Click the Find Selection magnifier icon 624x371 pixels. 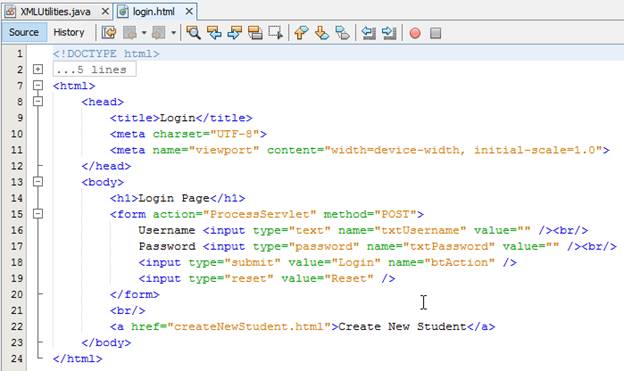[x=193, y=33]
